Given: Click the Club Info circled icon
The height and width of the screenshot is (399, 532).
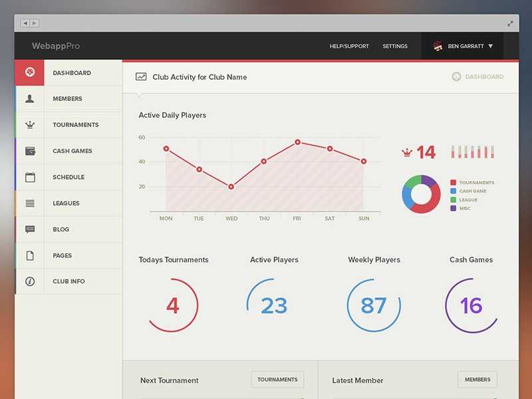Looking at the screenshot, I should (29, 281).
